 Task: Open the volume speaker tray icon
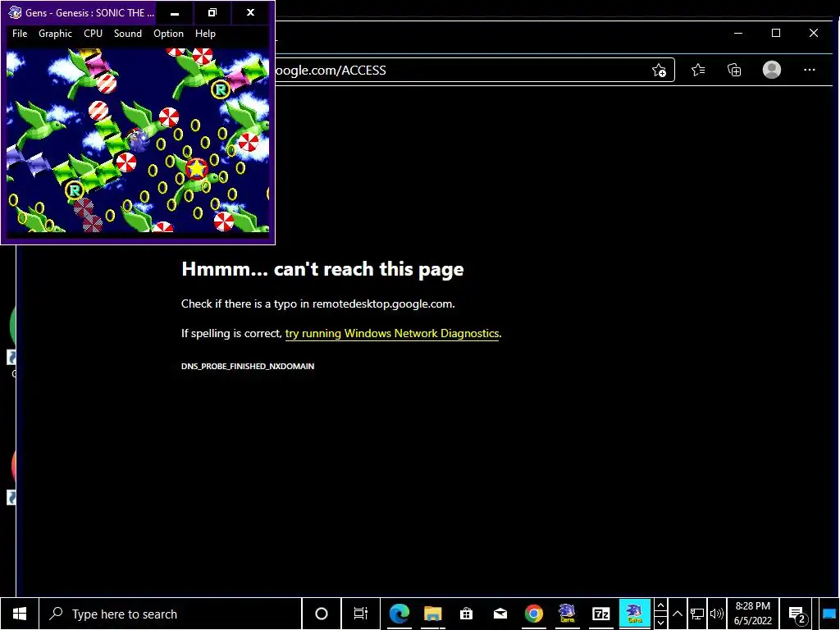click(x=716, y=614)
